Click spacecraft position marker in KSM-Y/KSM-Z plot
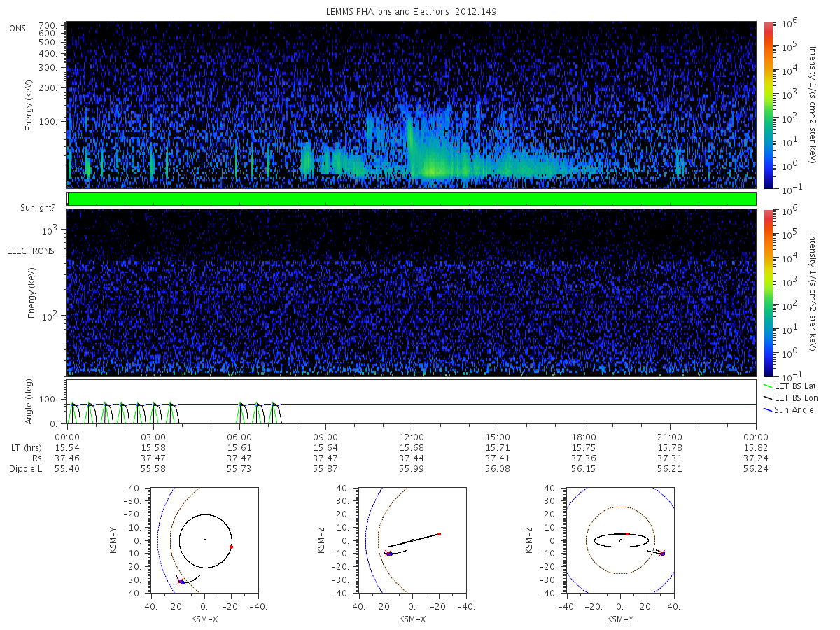Image resolution: width=840 pixels, height=630 pixels. coord(662,554)
